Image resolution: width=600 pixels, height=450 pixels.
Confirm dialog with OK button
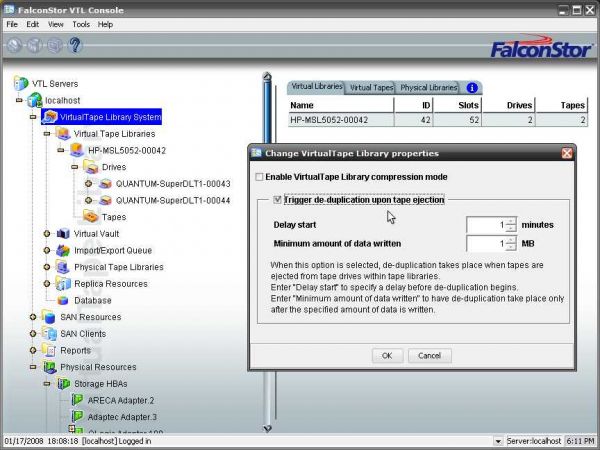point(387,355)
